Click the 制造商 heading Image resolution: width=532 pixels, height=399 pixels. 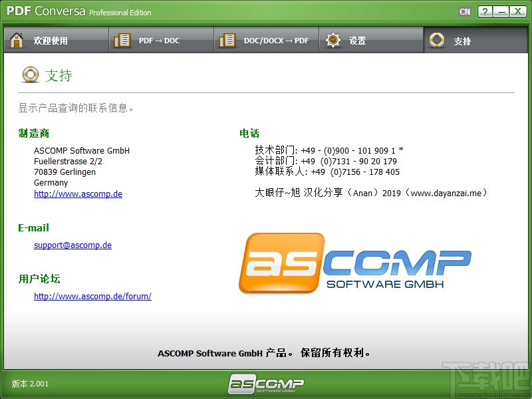tap(34, 134)
